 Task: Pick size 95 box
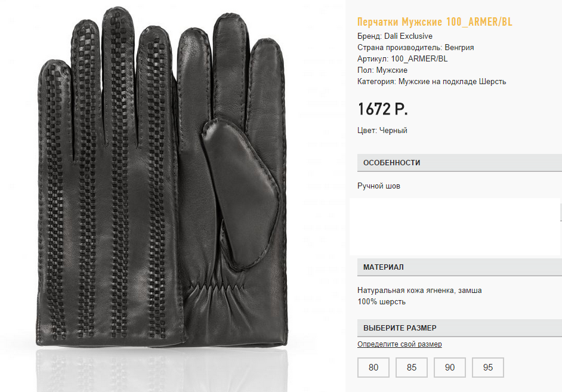488,368
